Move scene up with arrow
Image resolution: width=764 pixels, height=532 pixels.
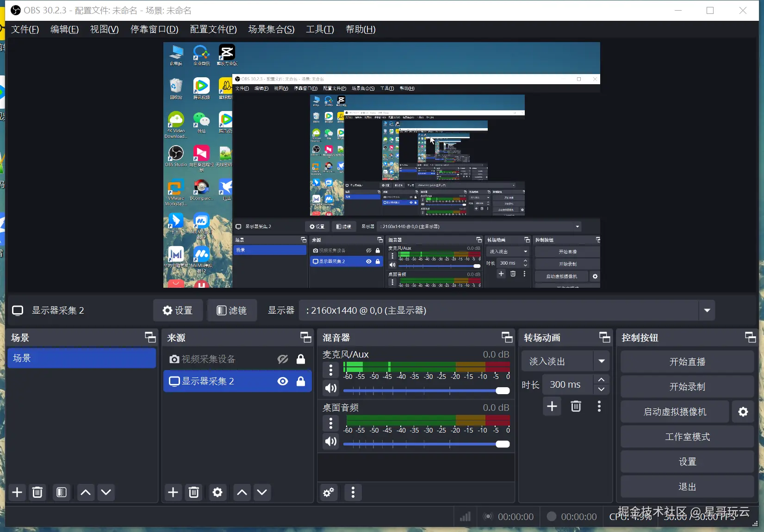(86, 492)
